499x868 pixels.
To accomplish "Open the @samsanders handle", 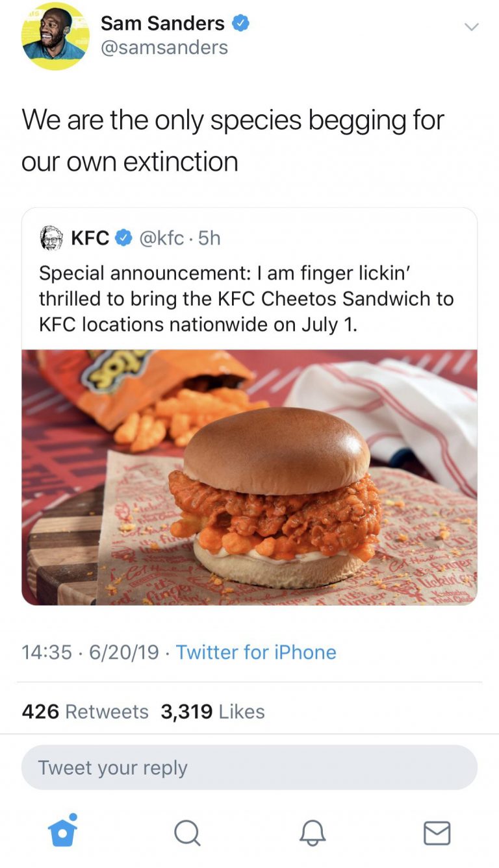I will click(164, 47).
